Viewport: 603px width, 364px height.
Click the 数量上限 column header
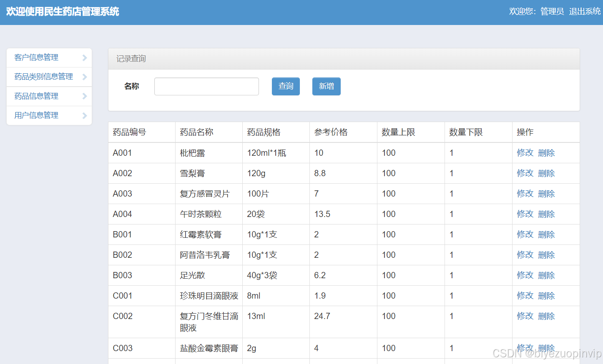(411, 132)
